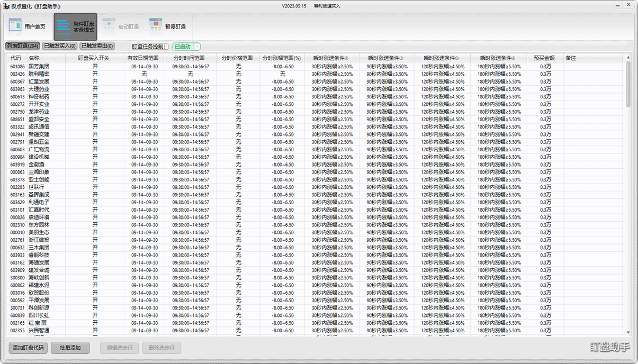The image size is (638, 364).
Task: Select the 建发合诚 stock name
Action: (x=39, y=270)
